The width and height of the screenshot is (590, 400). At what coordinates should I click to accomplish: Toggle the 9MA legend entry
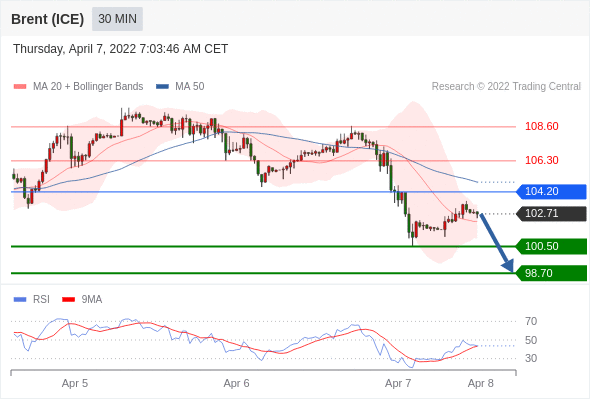(82, 300)
